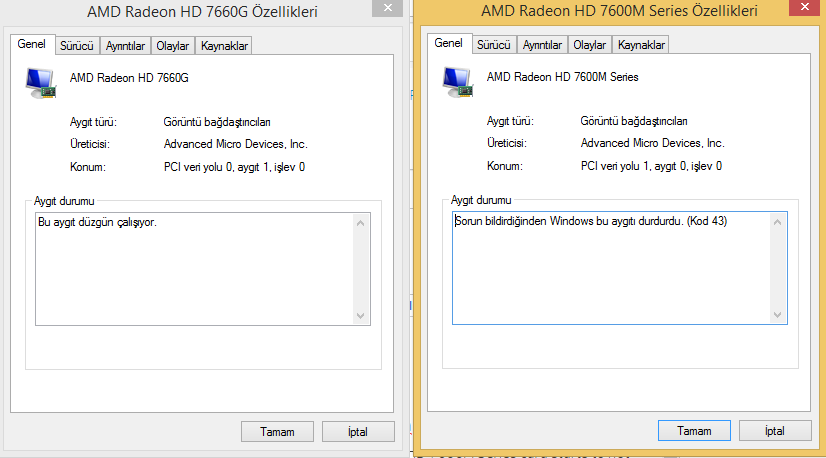Cancel with İptal in HD 7600M Series dialog
Screen dimensions: 826x458
coord(773,431)
